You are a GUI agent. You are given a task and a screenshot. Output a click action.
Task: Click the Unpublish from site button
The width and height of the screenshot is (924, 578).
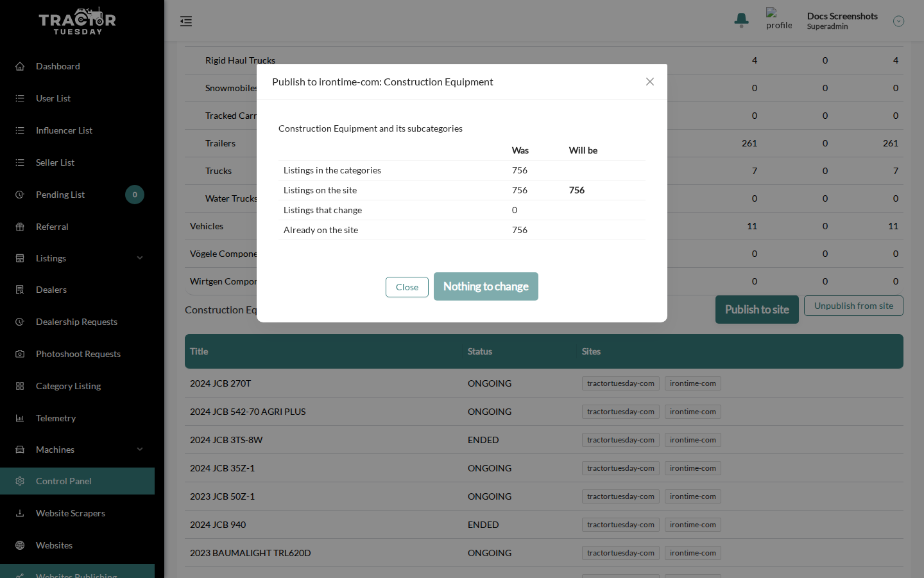[x=853, y=306]
